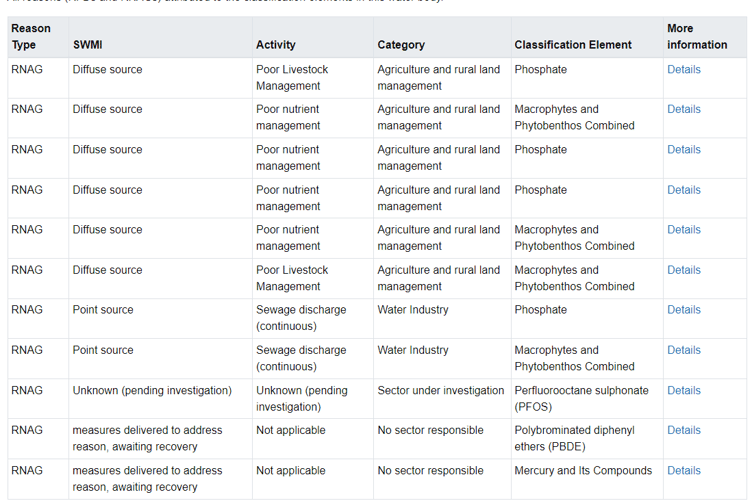Click the SWMI column header
752x501 pixels.
tap(87, 45)
